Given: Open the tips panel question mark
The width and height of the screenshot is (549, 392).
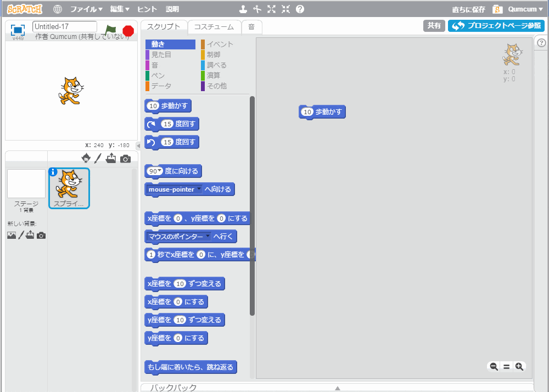Looking at the screenshot, I should [x=541, y=43].
